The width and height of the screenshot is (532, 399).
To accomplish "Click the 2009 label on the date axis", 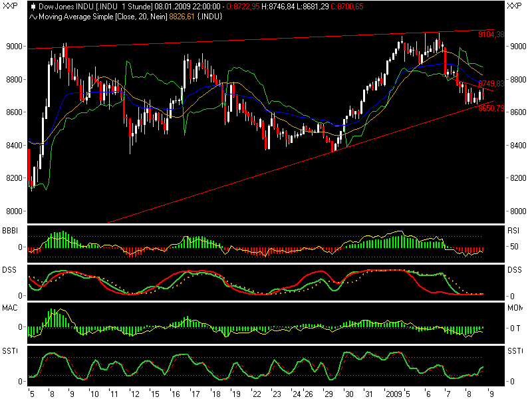I will (395, 392).
